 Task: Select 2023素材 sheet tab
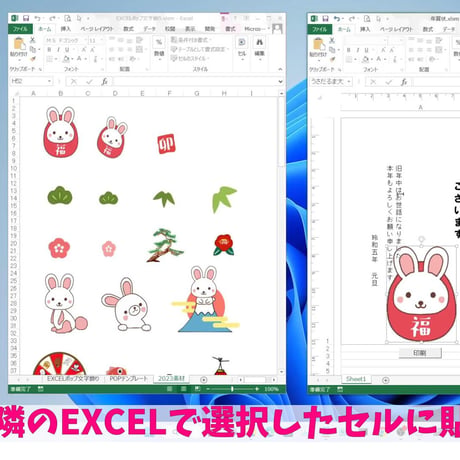click(171, 378)
